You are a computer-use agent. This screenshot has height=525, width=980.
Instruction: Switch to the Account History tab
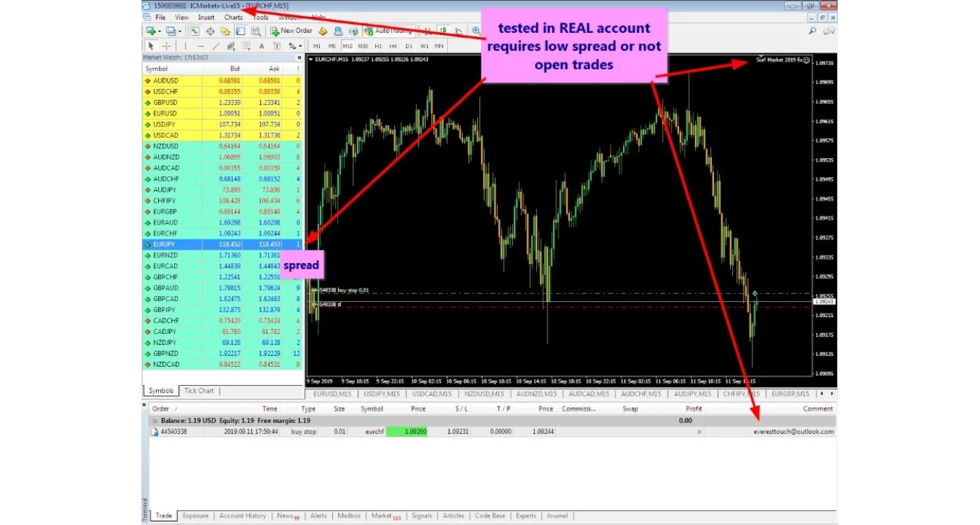click(242, 515)
